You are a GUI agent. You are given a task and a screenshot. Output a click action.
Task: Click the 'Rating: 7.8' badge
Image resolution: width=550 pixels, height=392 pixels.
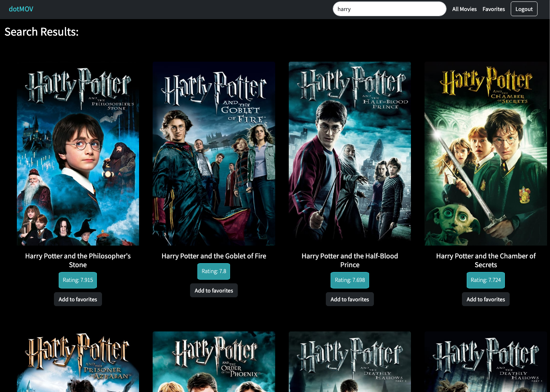214,271
